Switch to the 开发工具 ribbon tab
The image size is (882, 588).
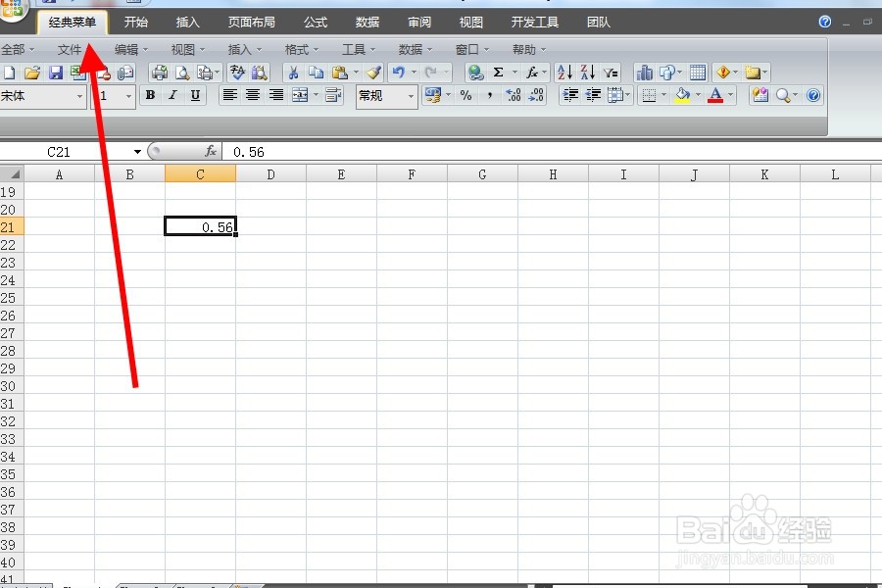coord(534,23)
